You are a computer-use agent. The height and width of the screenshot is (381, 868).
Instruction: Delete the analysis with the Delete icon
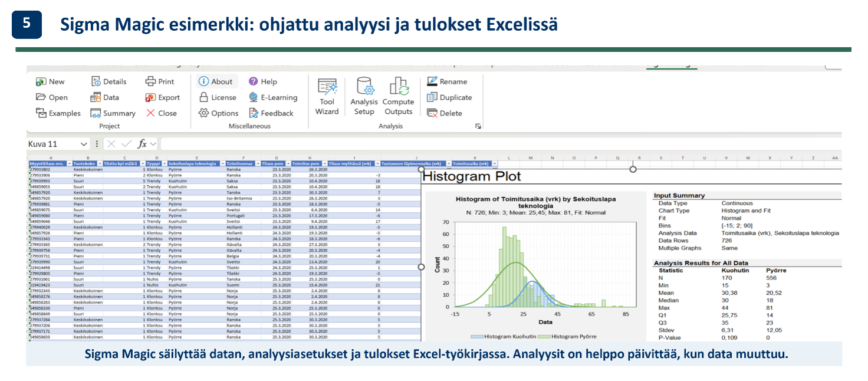432,113
